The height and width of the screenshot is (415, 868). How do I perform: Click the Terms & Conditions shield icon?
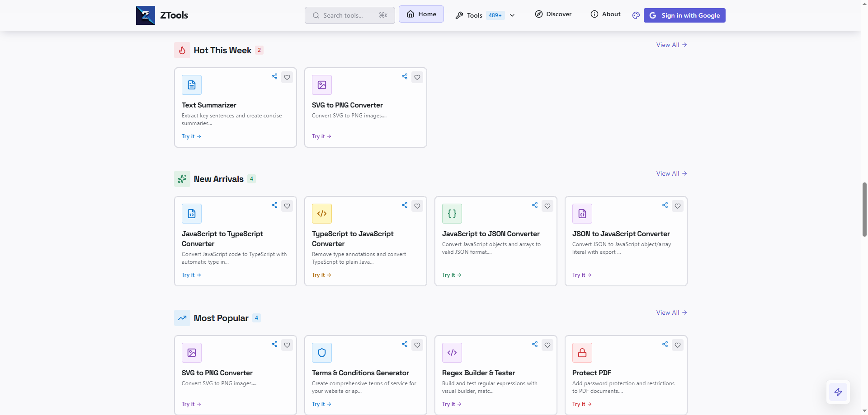322,353
